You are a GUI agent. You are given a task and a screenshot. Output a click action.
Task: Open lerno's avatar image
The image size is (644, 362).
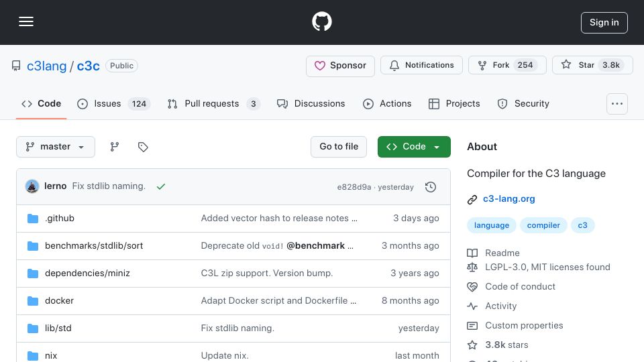click(x=32, y=186)
